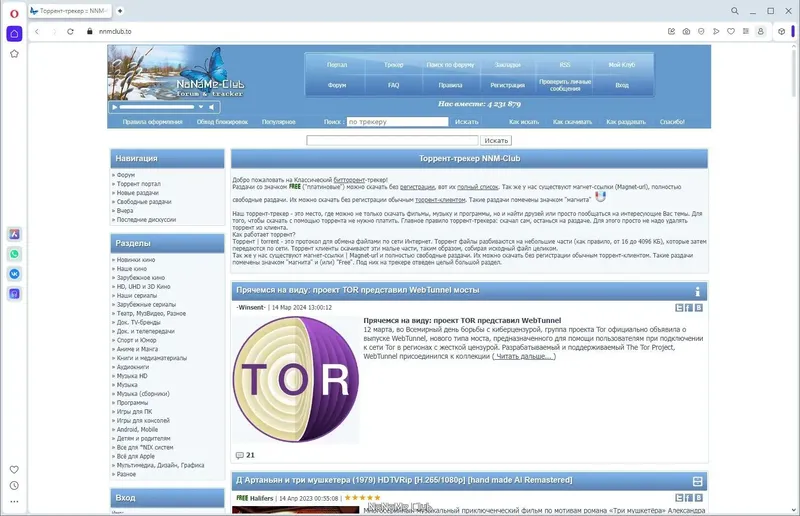Open Портал in the top menu
The height and width of the screenshot is (516, 800).
(337, 65)
